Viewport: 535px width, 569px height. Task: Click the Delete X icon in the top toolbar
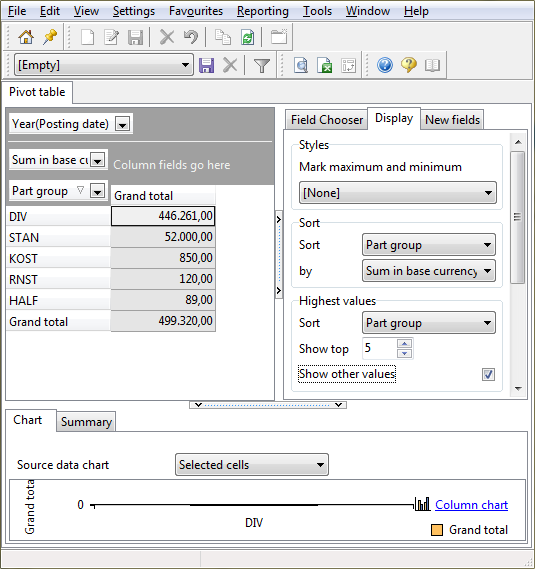167,37
